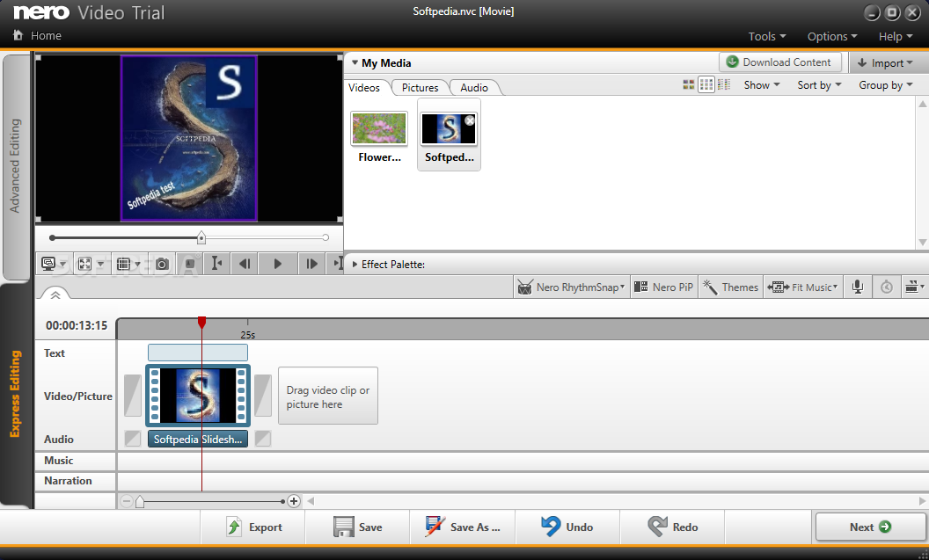Play the preview video
929x560 pixels.
[277, 264]
